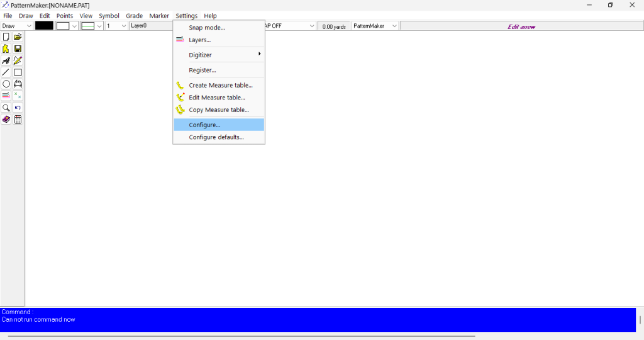Select the text letter A tool
Screen dimensions: 644x340
[6, 61]
